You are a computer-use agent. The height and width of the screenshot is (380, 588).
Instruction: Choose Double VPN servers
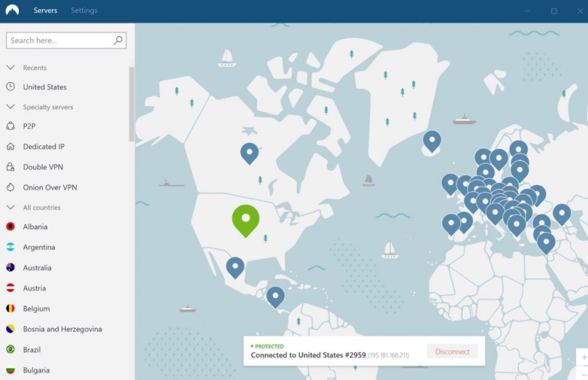pyautogui.click(x=43, y=167)
